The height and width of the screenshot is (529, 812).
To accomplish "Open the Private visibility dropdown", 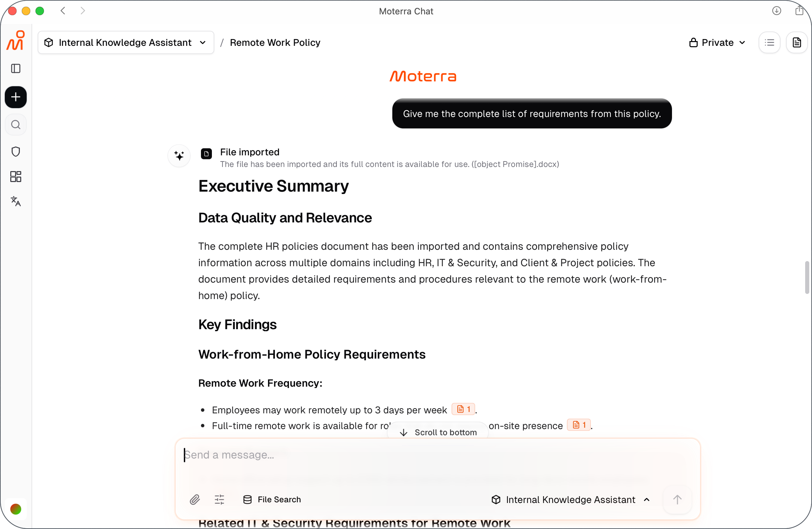I will click(717, 42).
